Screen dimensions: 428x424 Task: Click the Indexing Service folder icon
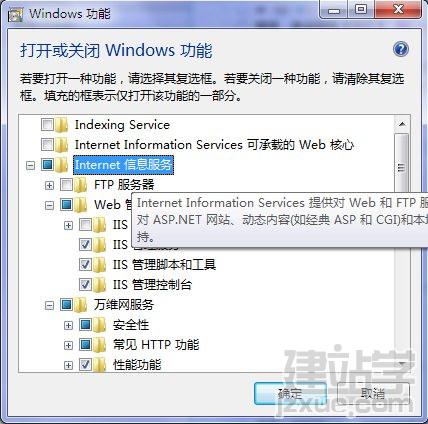click(61, 125)
